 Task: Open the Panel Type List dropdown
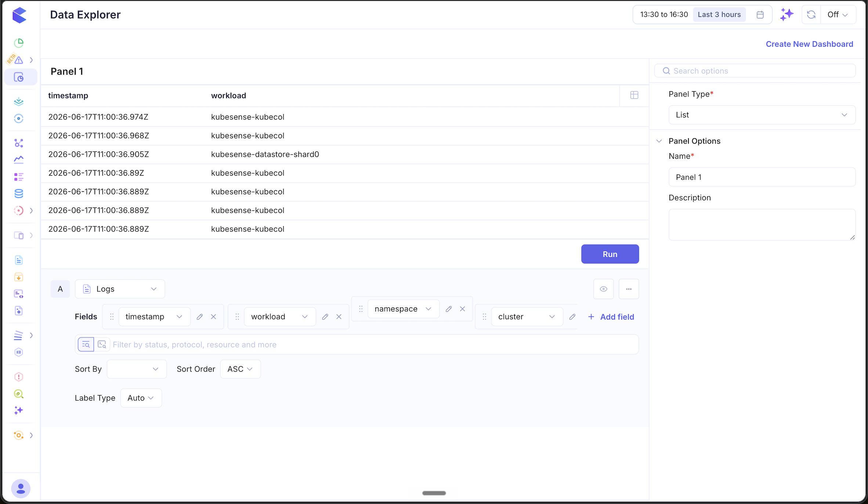click(x=762, y=115)
